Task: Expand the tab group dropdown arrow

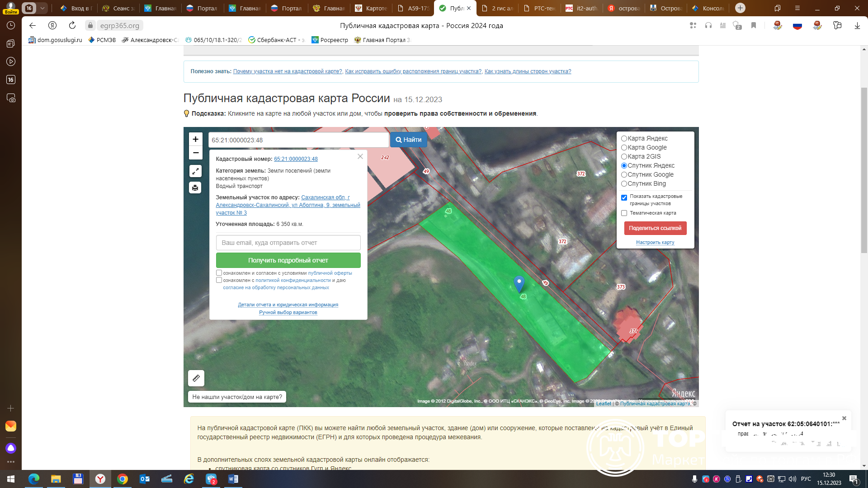Action: (x=42, y=8)
